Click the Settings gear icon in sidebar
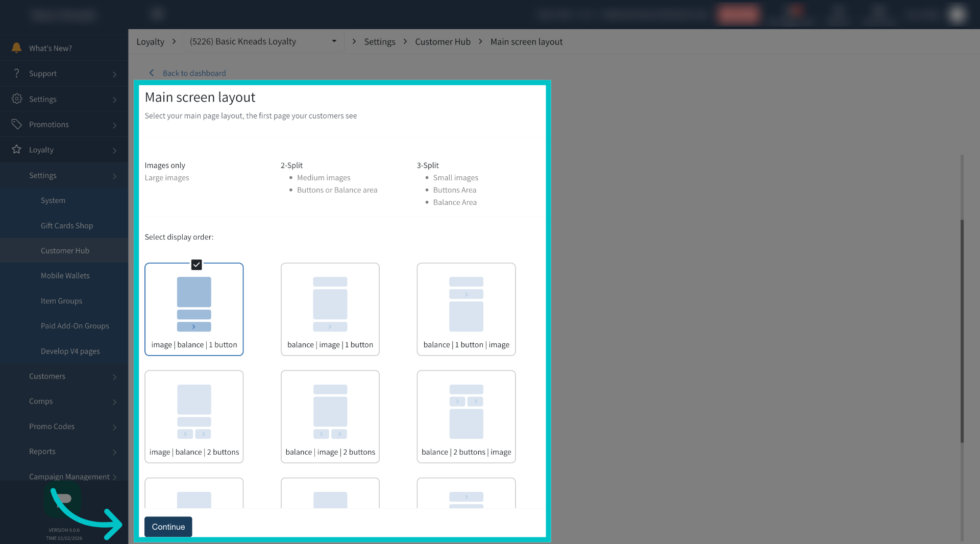Viewport: 980px width, 544px height. [x=17, y=99]
